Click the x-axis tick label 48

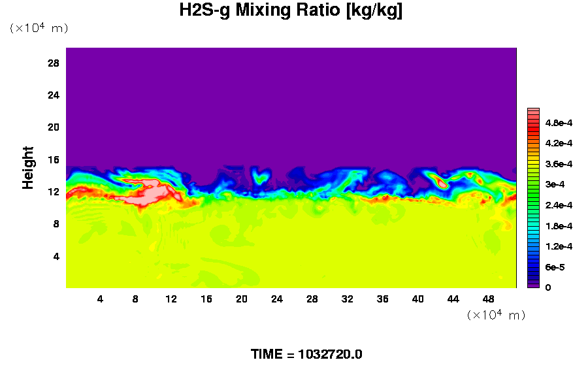[x=487, y=299]
